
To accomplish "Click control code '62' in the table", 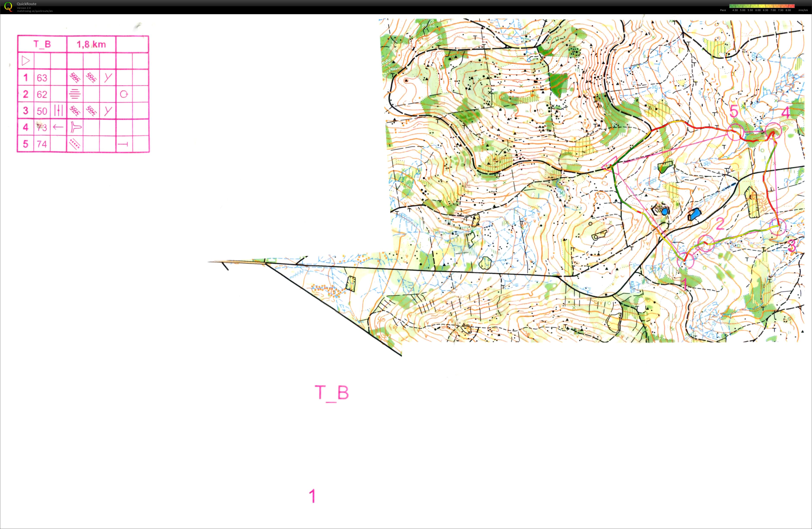I will click(x=42, y=94).
